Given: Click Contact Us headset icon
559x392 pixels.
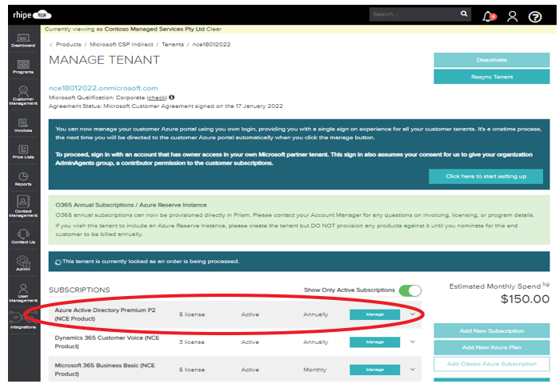Looking at the screenshot, I should [x=23, y=237].
